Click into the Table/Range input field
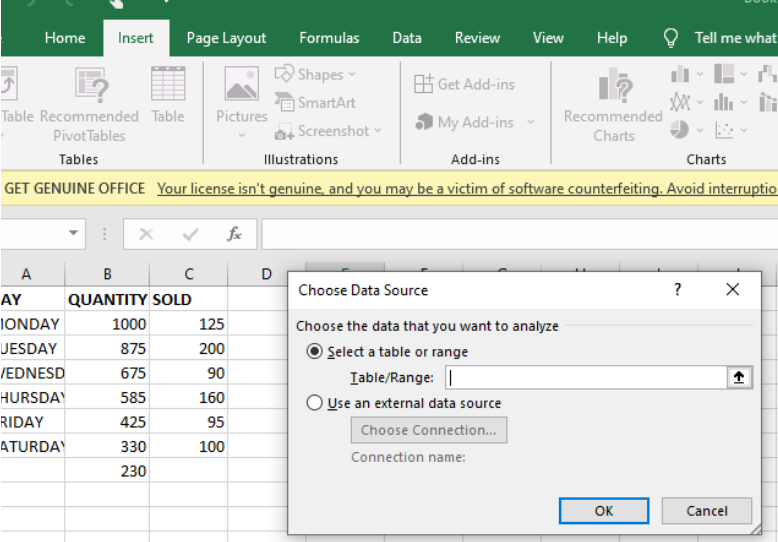 click(585, 378)
